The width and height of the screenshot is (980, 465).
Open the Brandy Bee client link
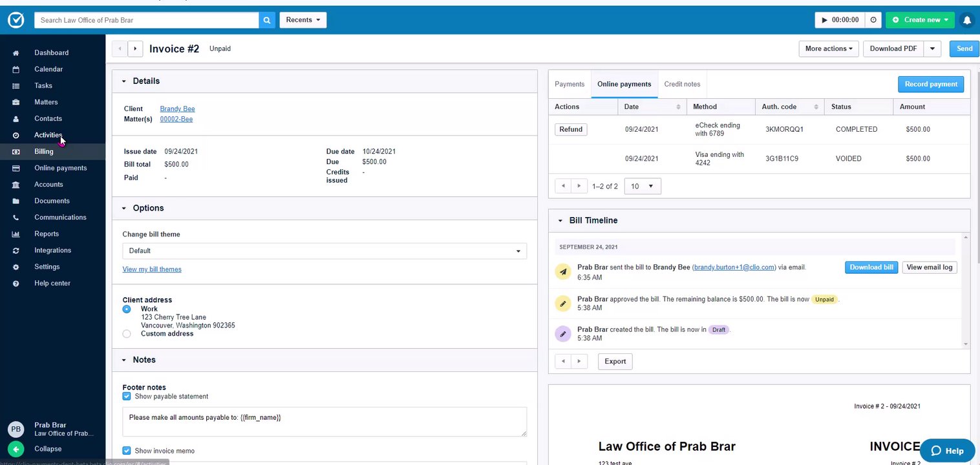tap(177, 109)
